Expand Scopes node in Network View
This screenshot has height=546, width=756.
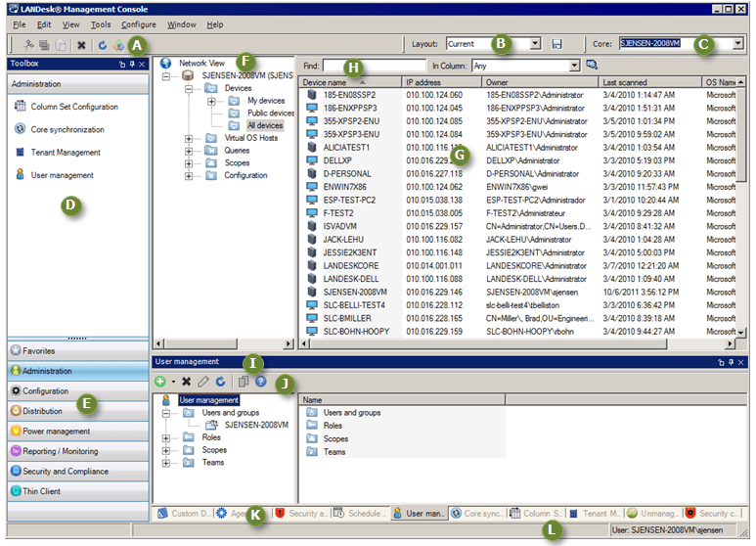pos(189,163)
